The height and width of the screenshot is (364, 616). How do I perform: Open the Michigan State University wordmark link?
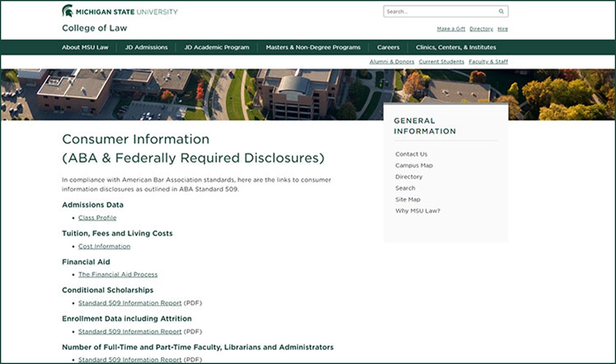pyautogui.click(x=127, y=12)
